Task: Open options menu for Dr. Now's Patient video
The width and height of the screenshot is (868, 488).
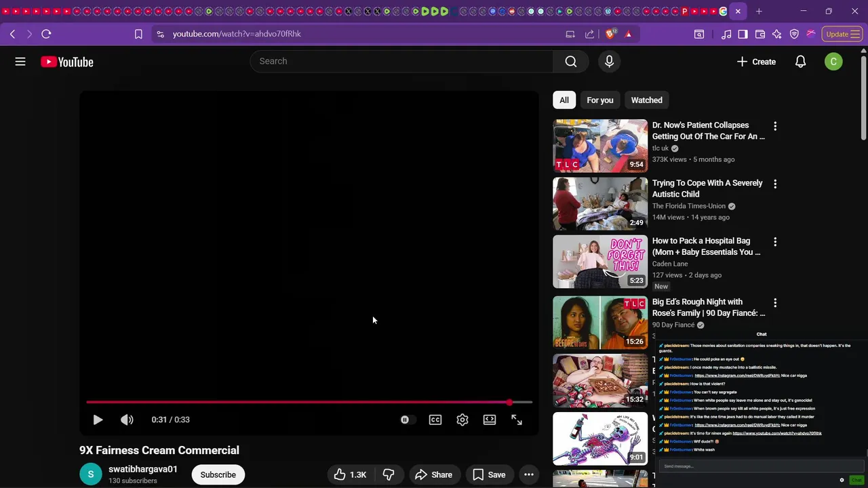Action: [x=775, y=126]
